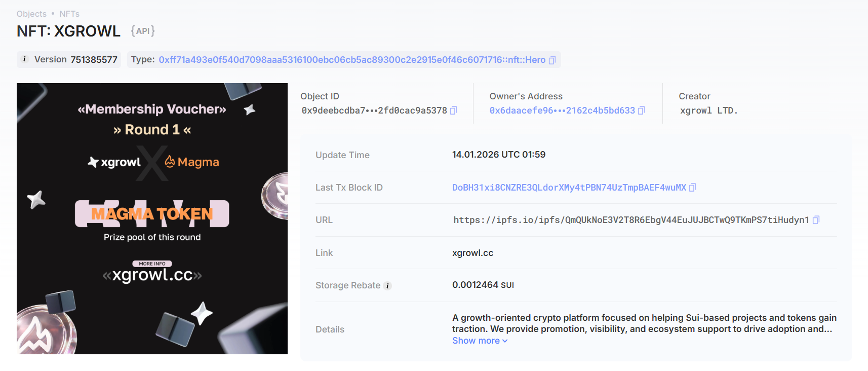Copy the NFT type string

[552, 60]
